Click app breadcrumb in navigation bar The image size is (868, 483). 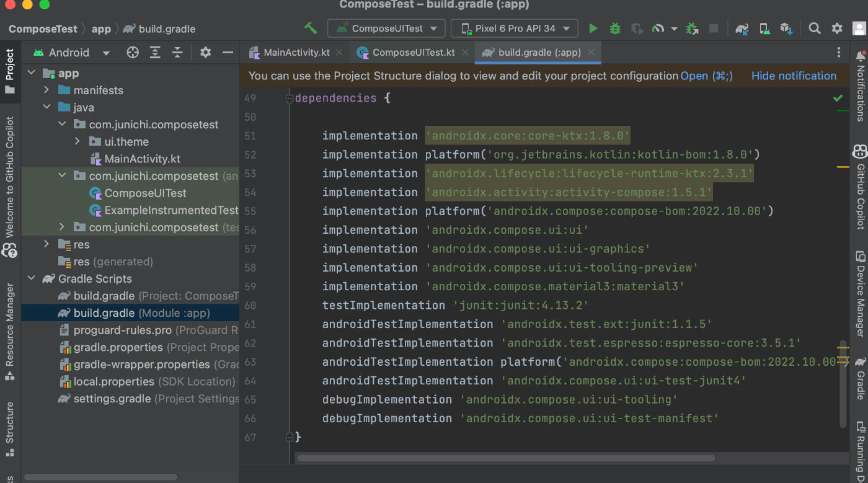[x=101, y=29]
